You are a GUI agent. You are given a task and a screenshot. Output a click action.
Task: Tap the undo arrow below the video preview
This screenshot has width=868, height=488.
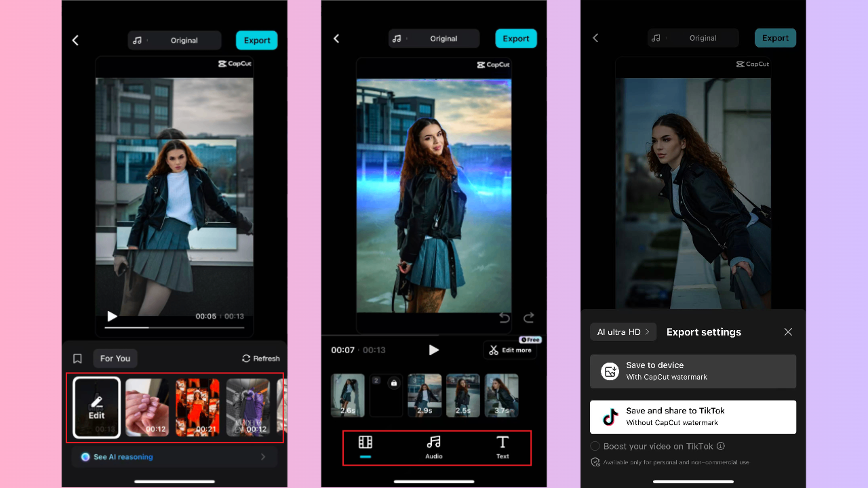pyautogui.click(x=504, y=317)
